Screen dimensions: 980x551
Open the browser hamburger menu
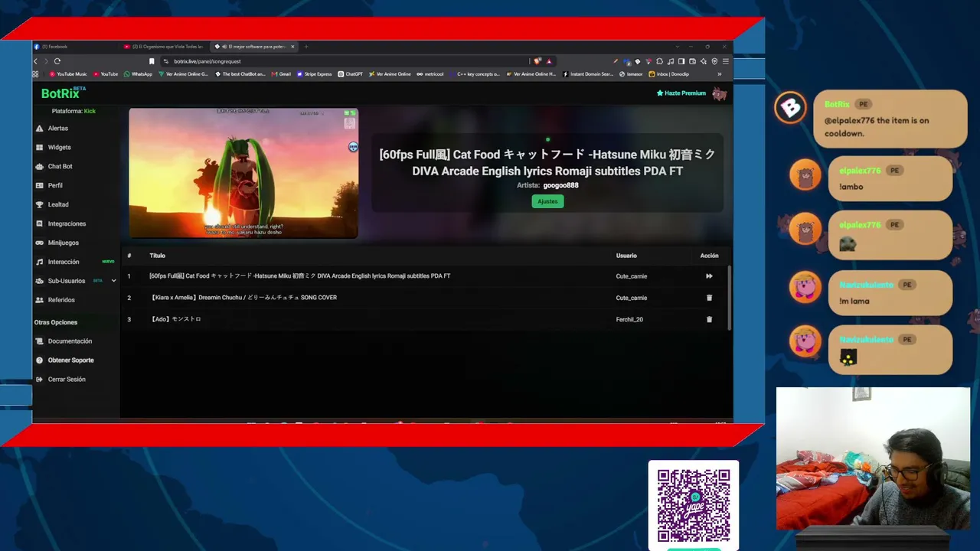(726, 61)
